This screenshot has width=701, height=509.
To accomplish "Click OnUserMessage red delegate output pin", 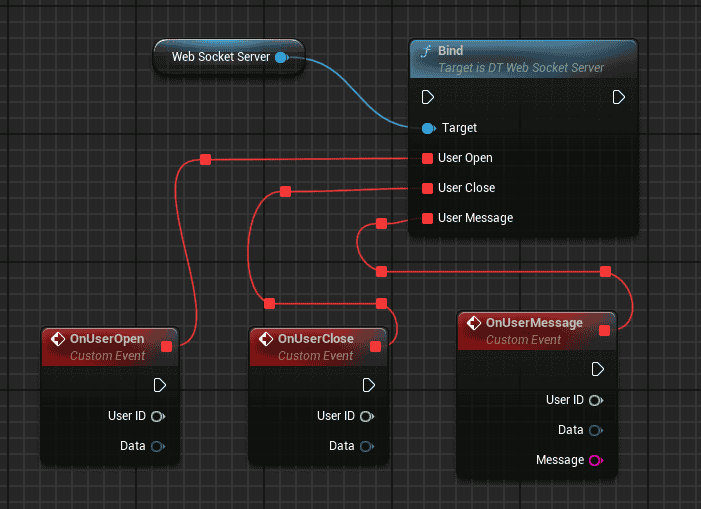I will 604,330.
